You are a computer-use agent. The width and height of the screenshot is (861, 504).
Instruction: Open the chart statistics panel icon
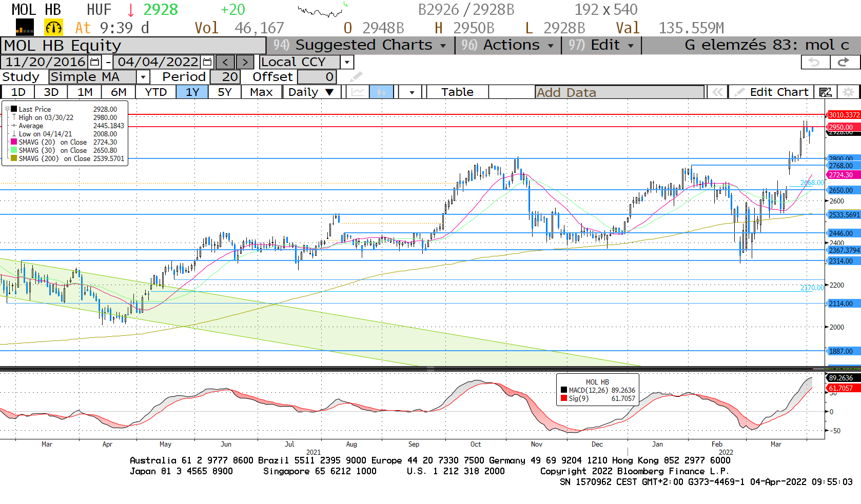[825, 92]
